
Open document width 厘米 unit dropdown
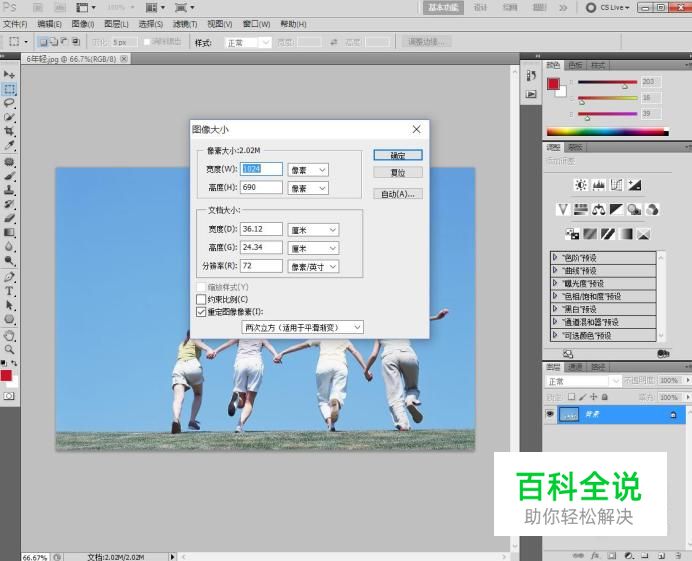click(313, 230)
